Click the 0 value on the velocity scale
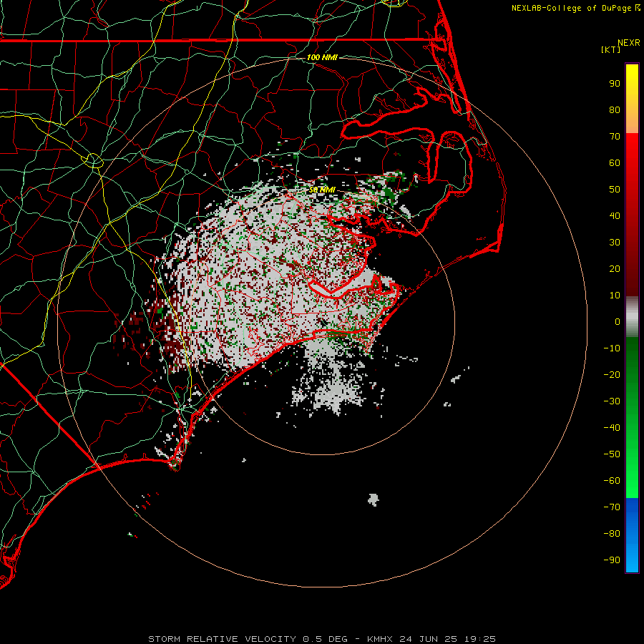 618,322
